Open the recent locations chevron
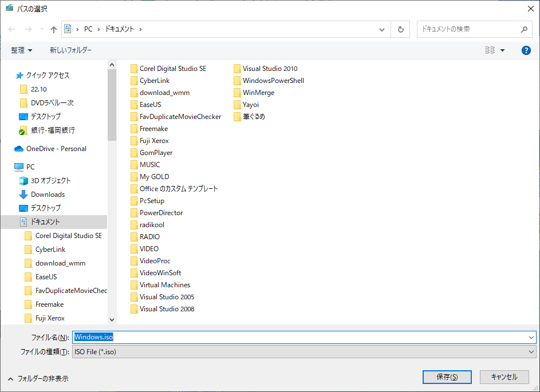The height and width of the screenshot is (392, 540). [42, 29]
